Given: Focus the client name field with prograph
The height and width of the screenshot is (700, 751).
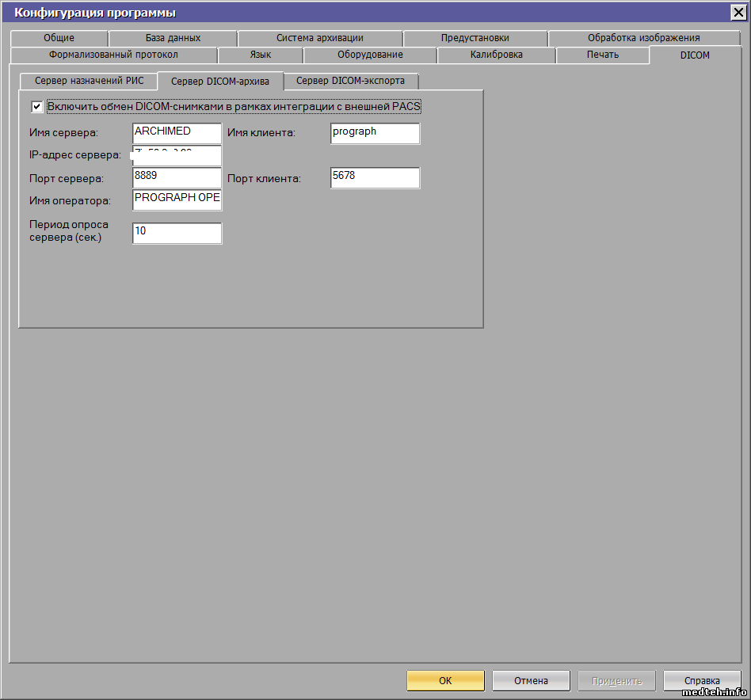Looking at the screenshot, I should (375, 133).
